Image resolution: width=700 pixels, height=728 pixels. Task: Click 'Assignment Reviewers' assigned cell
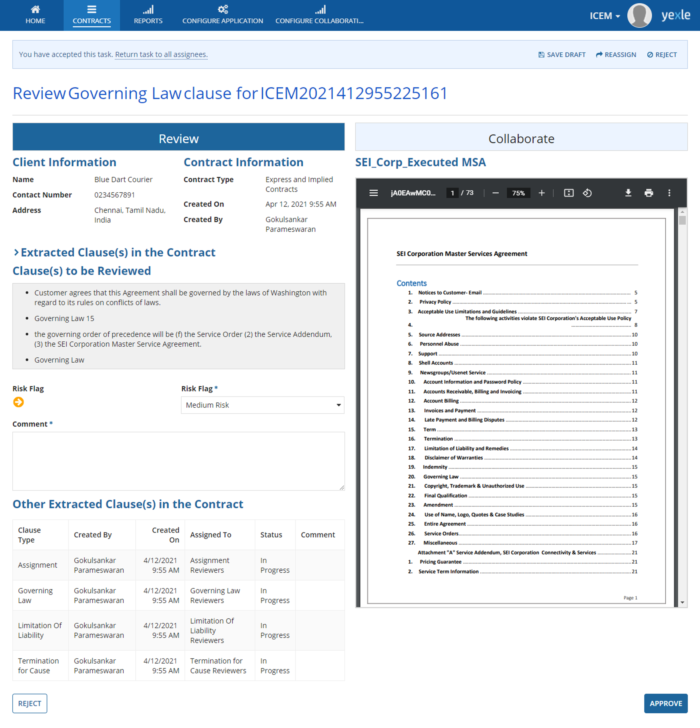pos(220,565)
